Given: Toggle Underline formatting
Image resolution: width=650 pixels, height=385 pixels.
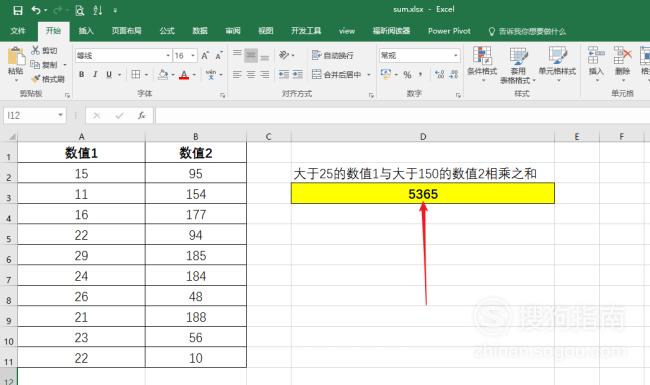Looking at the screenshot, I should [x=109, y=75].
